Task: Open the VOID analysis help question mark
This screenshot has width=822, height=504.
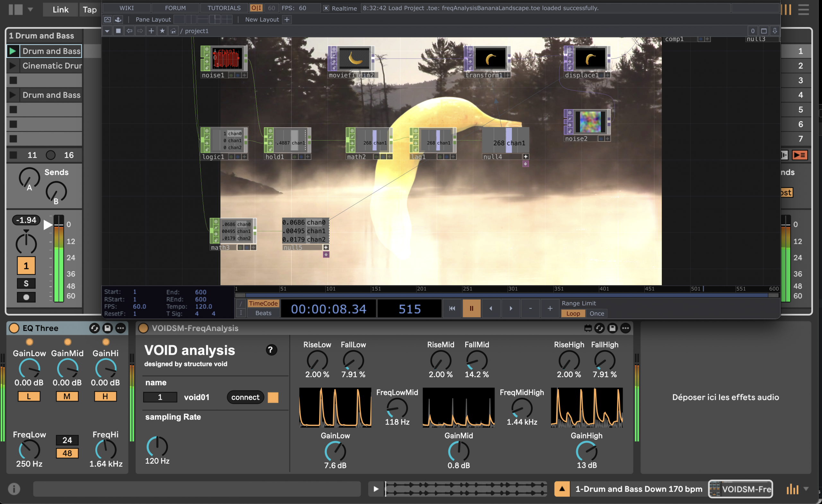Action: [271, 350]
